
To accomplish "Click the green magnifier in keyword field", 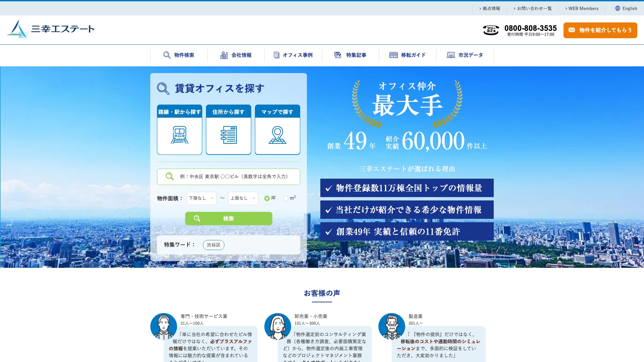I will pos(170,176).
